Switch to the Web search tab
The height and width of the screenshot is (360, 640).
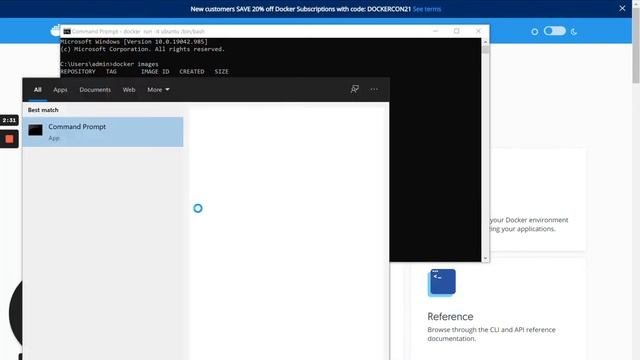tap(129, 89)
